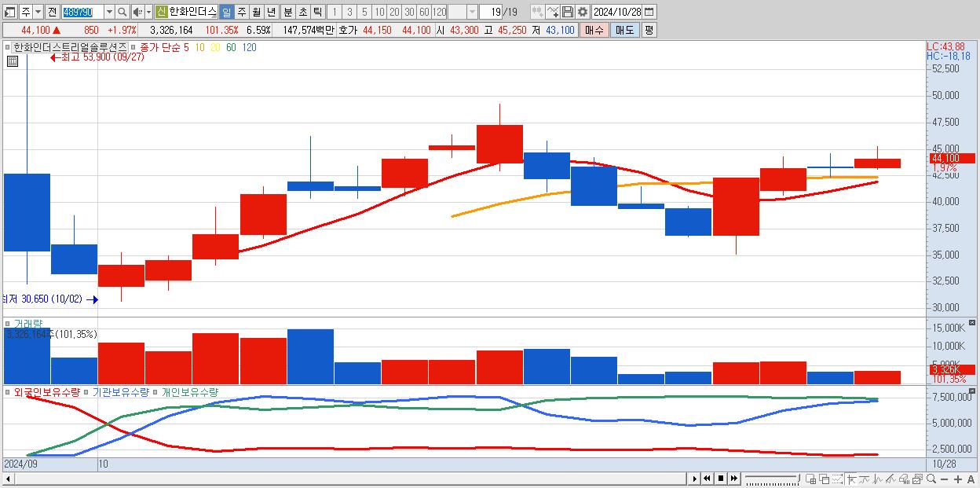The image size is (980, 488).
Task: Click the green 신 badge icon
Action: [161, 12]
